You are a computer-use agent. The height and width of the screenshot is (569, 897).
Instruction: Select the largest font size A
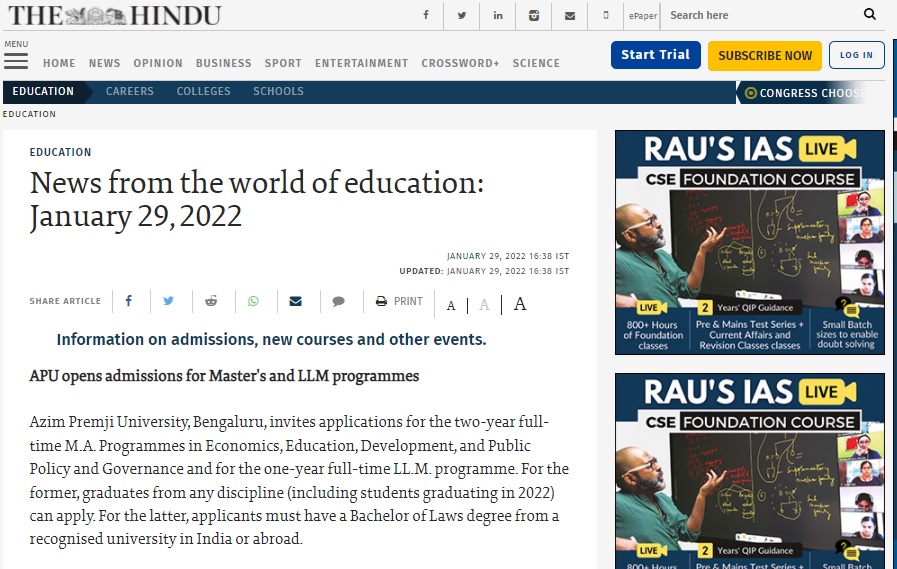click(x=519, y=304)
